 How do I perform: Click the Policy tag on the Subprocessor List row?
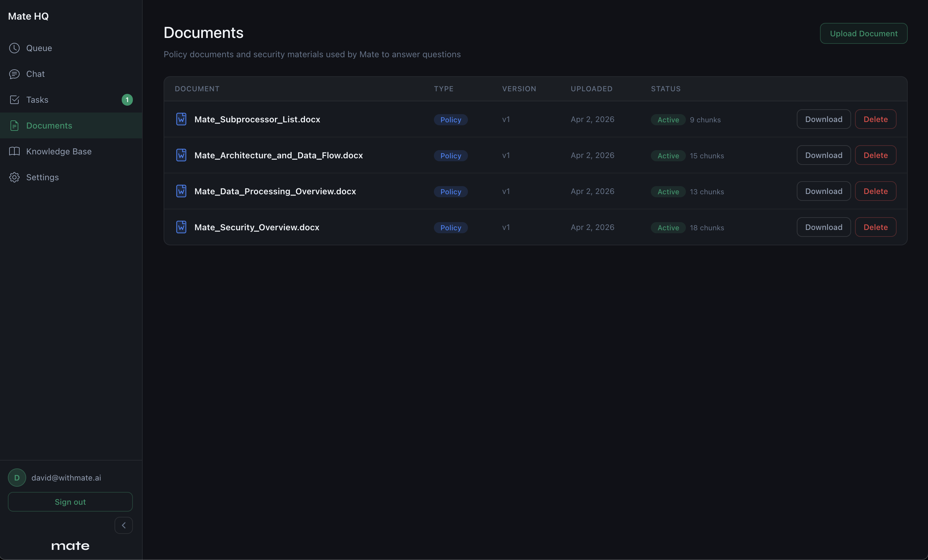tap(451, 120)
